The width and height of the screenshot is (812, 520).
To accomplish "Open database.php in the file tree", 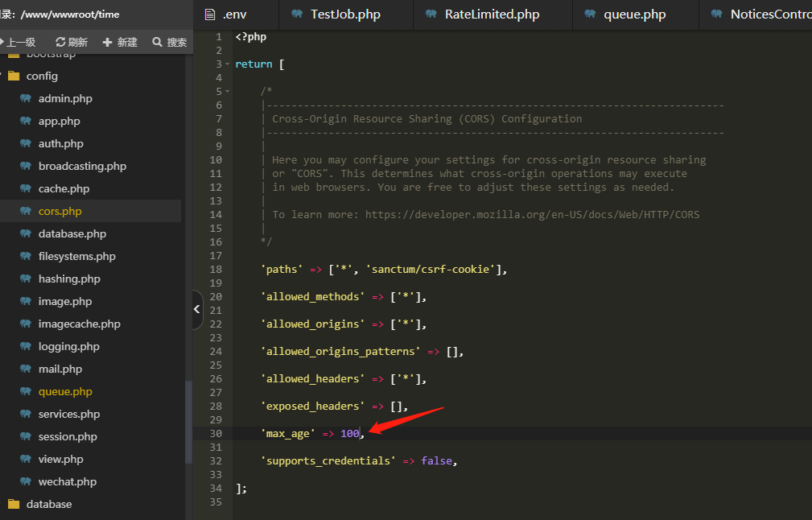I will coord(72,234).
